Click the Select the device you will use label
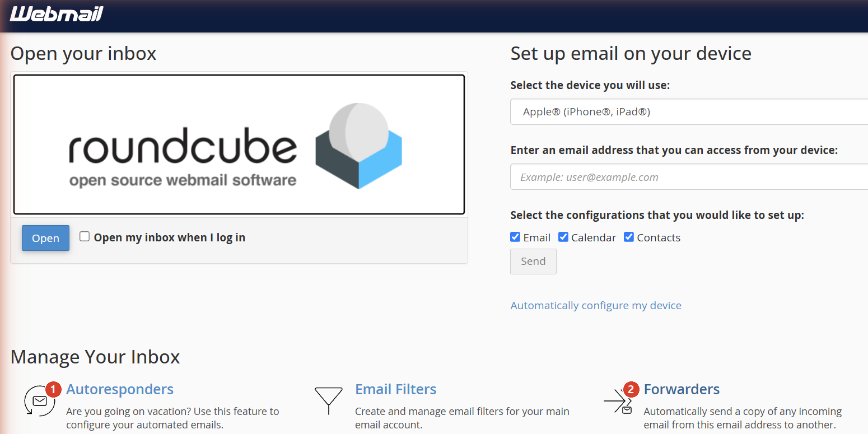Screen dimensions: 868x434 (590, 85)
